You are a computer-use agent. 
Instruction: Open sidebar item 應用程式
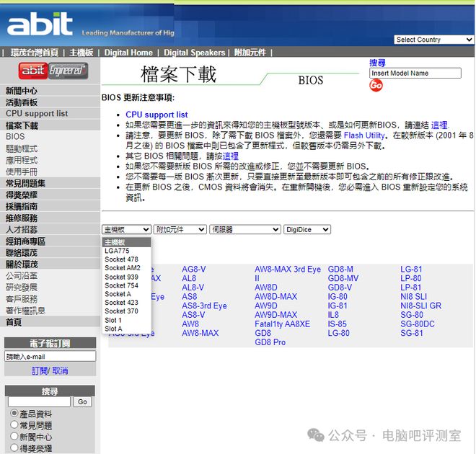[x=22, y=160]
